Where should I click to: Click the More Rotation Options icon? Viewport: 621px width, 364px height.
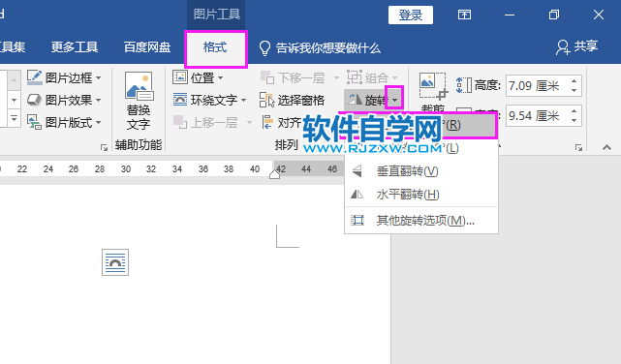[x=357, y=220]
